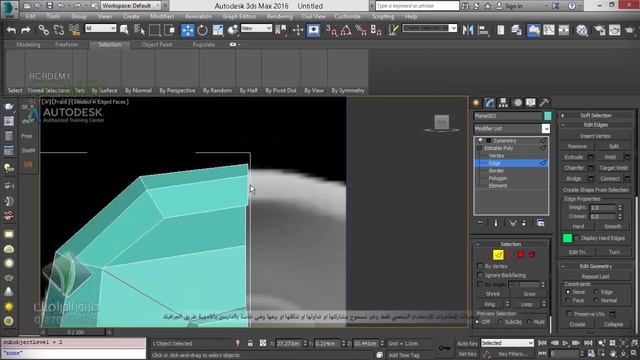The height and width of the screenshot is (360, 640).
Task: Click the Redo arrow in main toolbar
Action: pos(26,30)
